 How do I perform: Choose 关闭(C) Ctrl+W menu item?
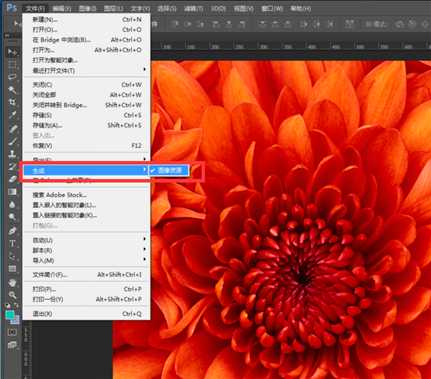coord(87,85)
